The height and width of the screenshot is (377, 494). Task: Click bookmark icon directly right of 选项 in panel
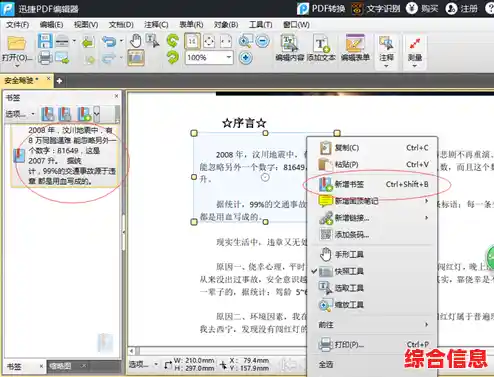[x=48, y=114]
